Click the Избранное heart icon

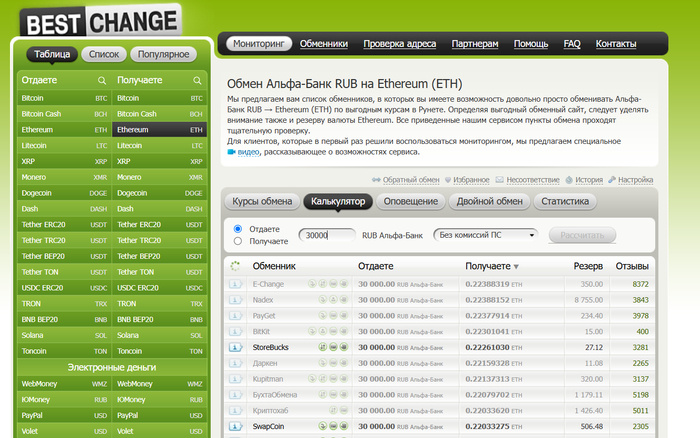[448, 179]
